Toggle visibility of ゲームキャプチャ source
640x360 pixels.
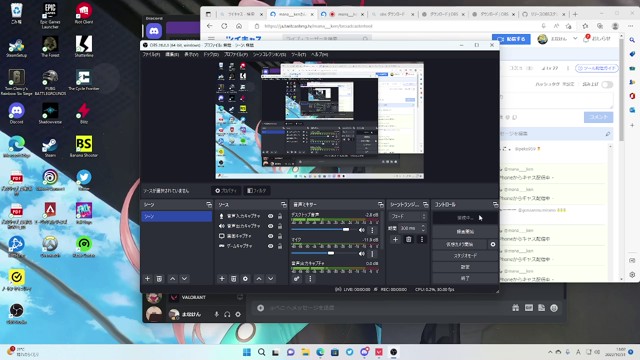point(270,246)
